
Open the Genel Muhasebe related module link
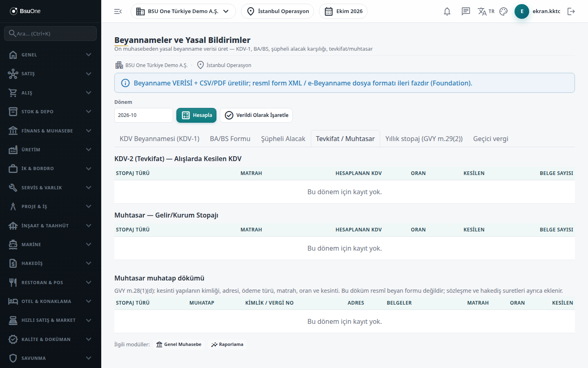pyautogui.click(x=179, y=345)
